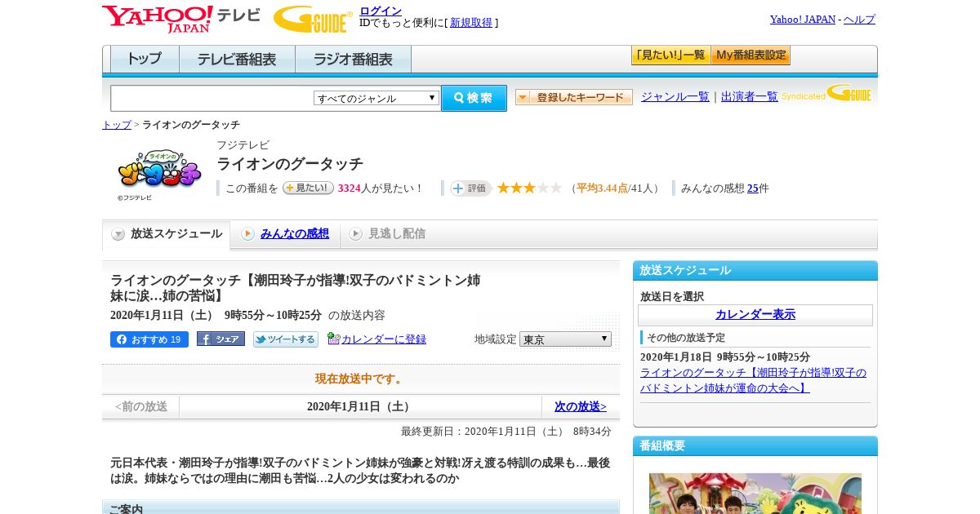
Task: Click the 番組概要 program image thumbnail
Action: pos(755,494)
